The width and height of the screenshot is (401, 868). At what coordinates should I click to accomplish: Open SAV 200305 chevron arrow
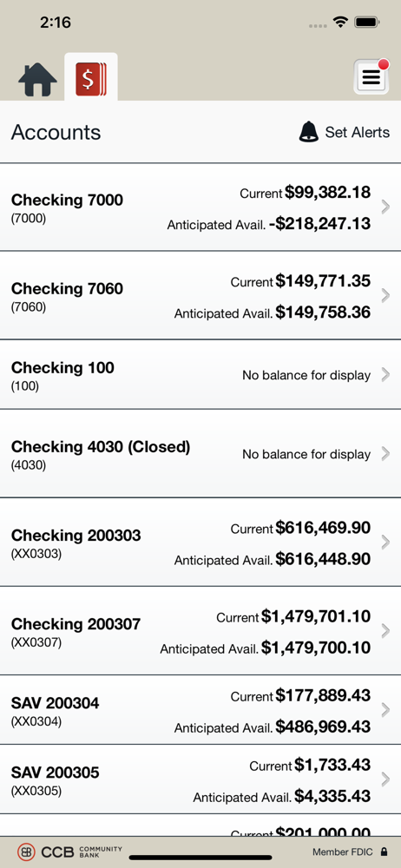[386, 779]
